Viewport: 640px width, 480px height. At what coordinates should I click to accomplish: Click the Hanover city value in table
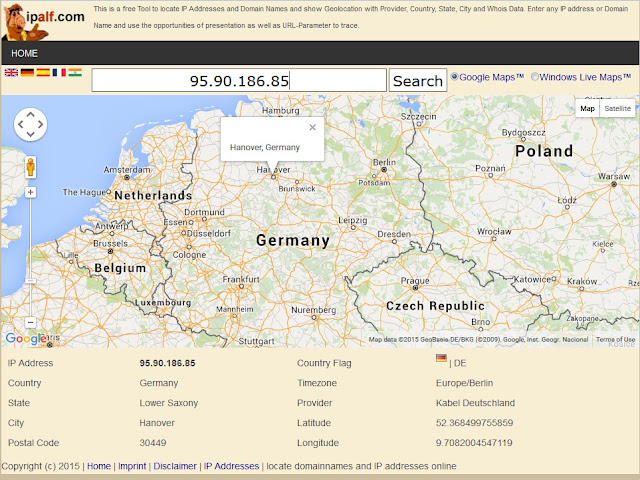pyautogui.click(x=157, y=423)
